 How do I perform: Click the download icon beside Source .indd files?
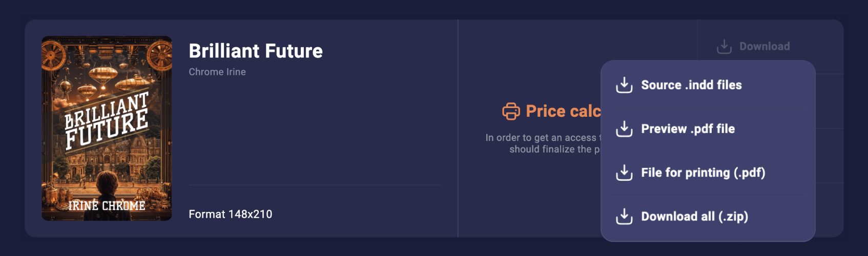point(624,85)
